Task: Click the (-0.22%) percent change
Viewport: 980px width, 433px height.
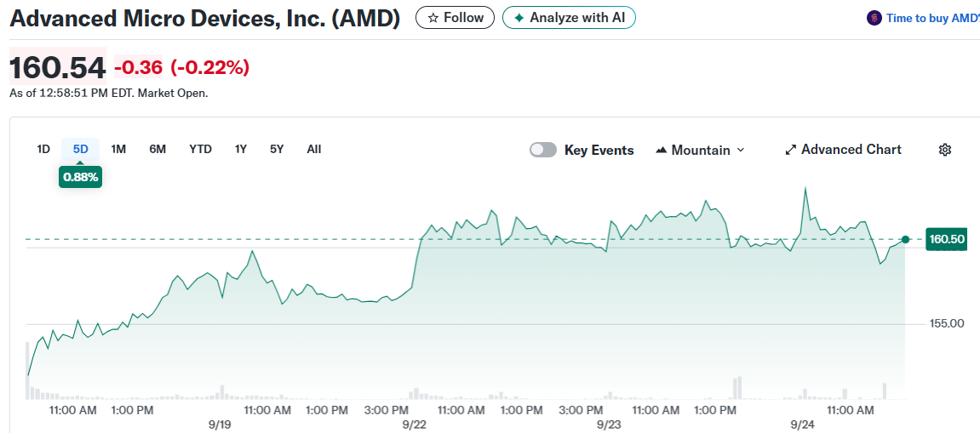Action: tap(210, 67)
